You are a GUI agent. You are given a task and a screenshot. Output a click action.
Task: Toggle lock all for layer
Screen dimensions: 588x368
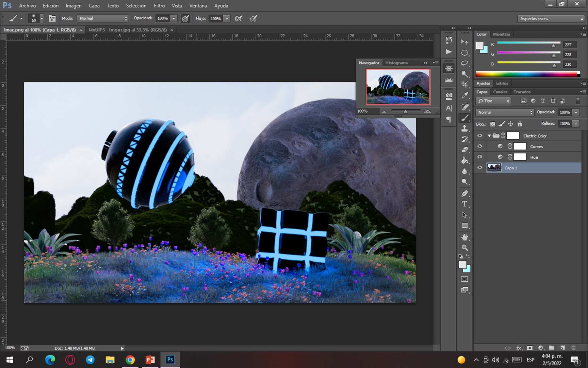click(520, 124)
